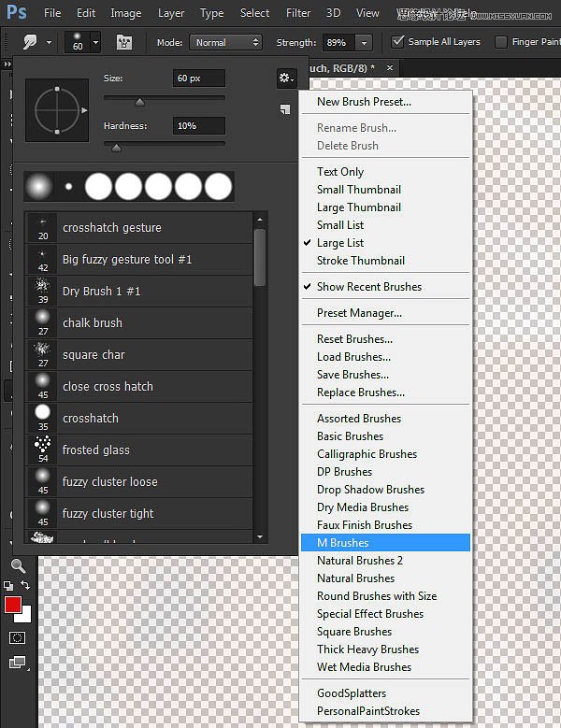The height and width of the screenshot is (728, 561).
Task: Open the File menu
Action: [52, 13]
